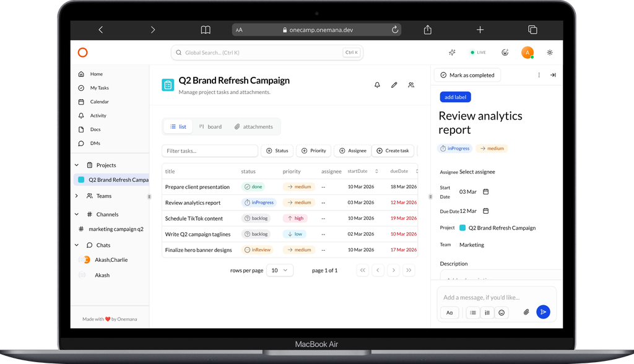Switch to the attachments tab

253,127
